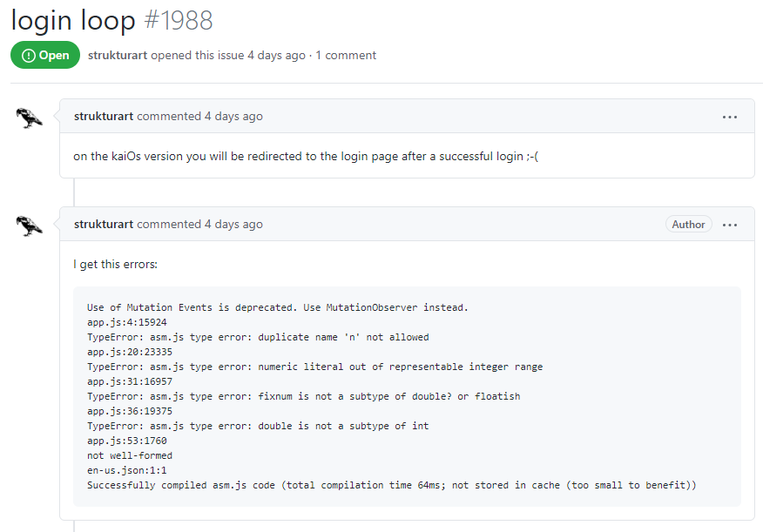Open strukturart profile from the issue header
Screen dimensions: 763x532
118,55
